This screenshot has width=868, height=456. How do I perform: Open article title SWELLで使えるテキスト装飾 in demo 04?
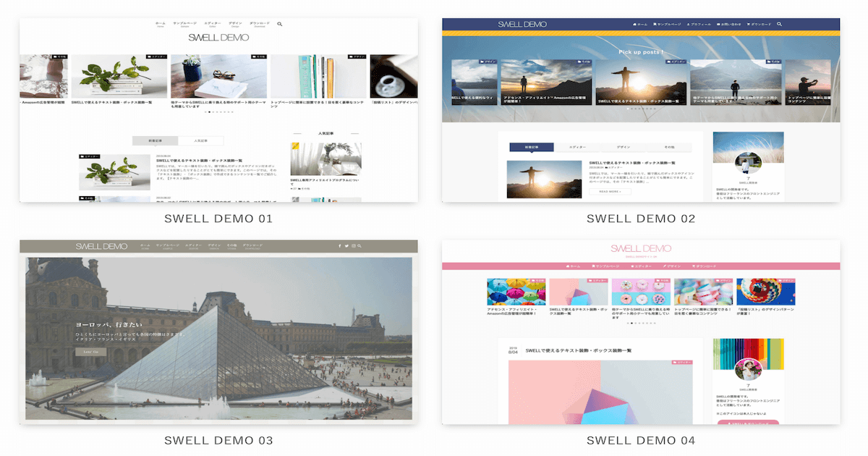point(579,350)
